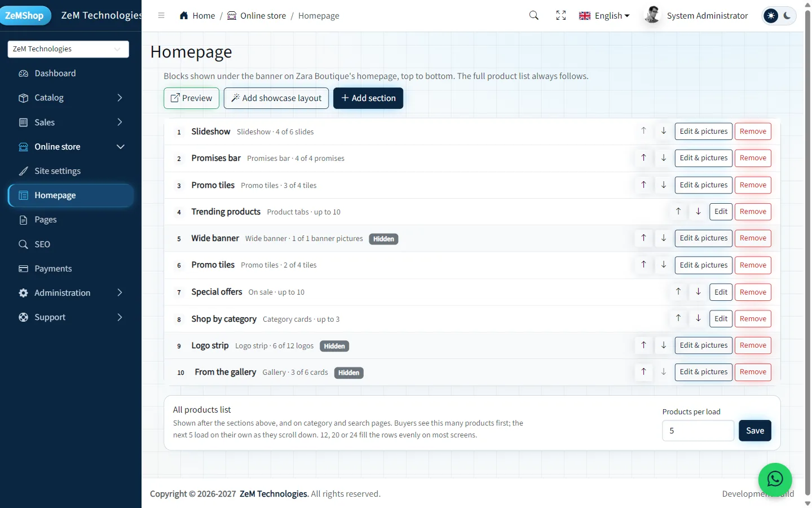Open SEO in the sidebar
The height and width of the screenshot is (508, 812).
pyautogui.click(x=70, y=244)
